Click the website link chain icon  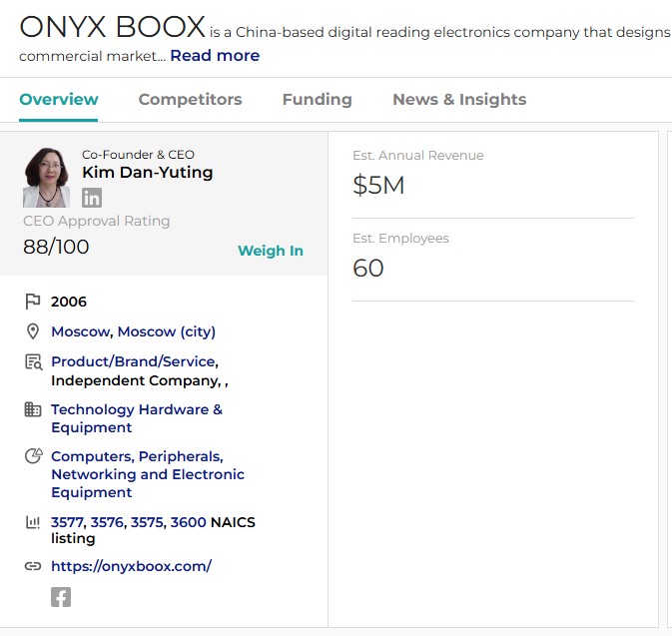click(33, 566)
